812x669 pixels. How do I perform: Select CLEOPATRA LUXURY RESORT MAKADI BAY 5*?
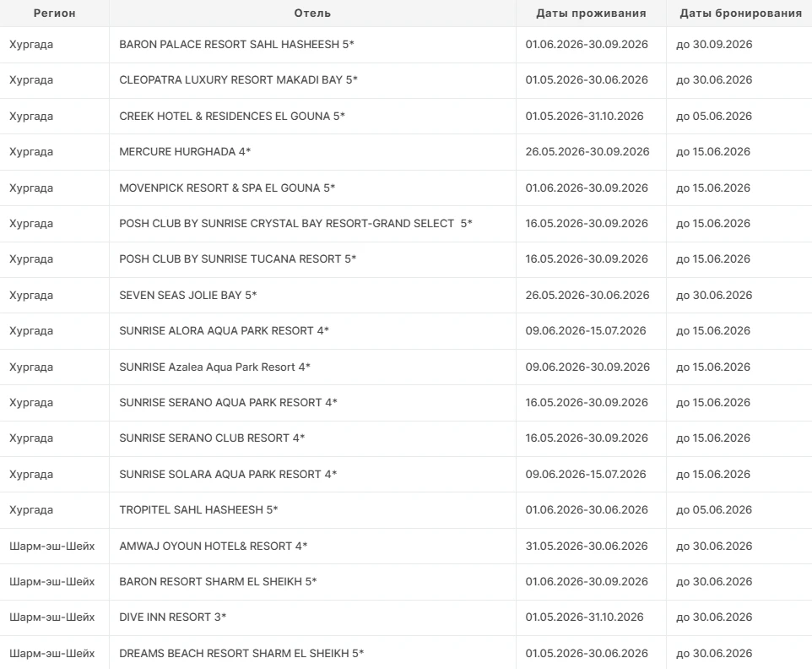pyautogui.click(x=238, y=79)
